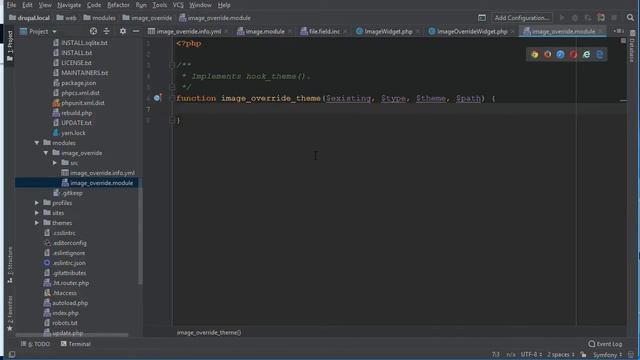Image resolution: width=640 pixels, height=360 pixels.
Task: Open the Terminal tool window
Action: point(76,344)
